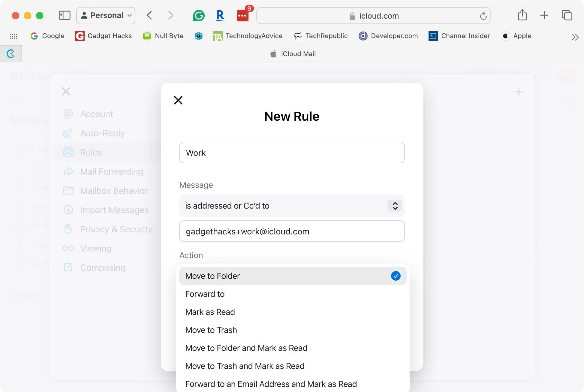Image resolution: width=584 pixels, height=392 pixels.
Task: Close the settings panel with X
Action: coord(66,91)
